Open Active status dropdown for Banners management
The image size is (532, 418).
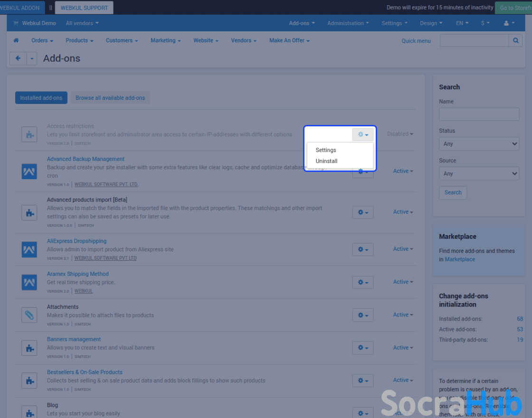(x=403, y=347)
